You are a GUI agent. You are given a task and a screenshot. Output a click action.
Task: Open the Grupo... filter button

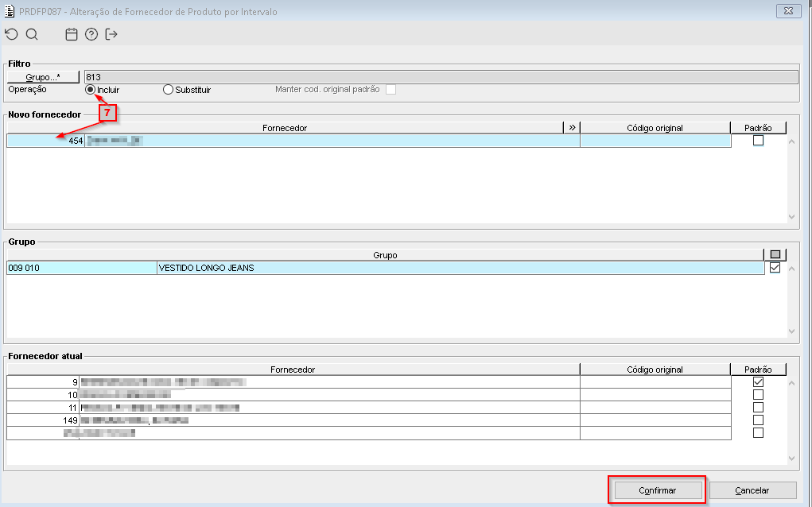click(43, 77)
